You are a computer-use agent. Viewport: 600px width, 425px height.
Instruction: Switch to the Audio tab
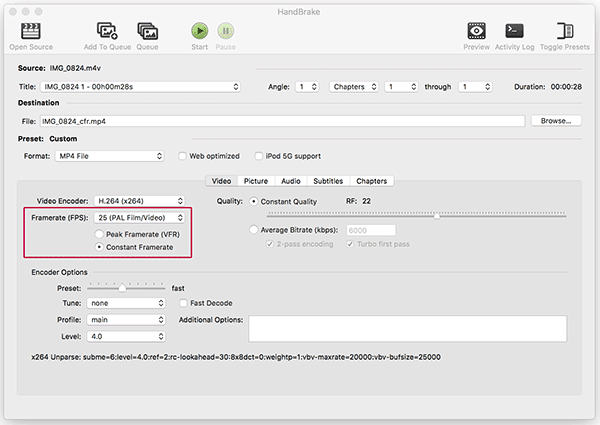tap(291, 181)
